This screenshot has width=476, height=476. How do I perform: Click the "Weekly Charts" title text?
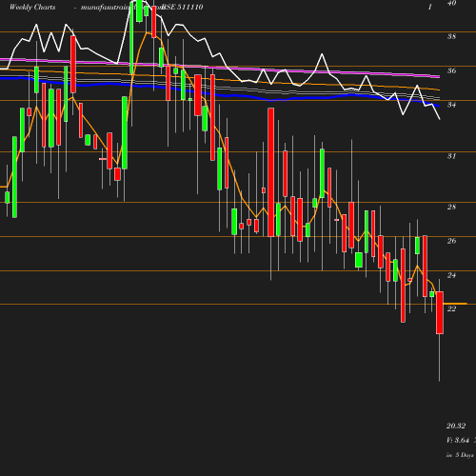(x=32, y=8)
